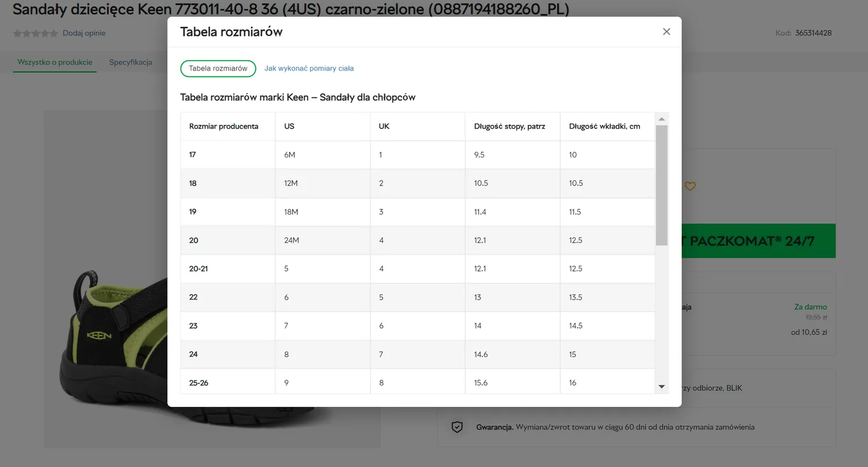Click manufacturer size 25-26 row label
The width and height of the screenshot is (868, 467).
tap(198, 383)
